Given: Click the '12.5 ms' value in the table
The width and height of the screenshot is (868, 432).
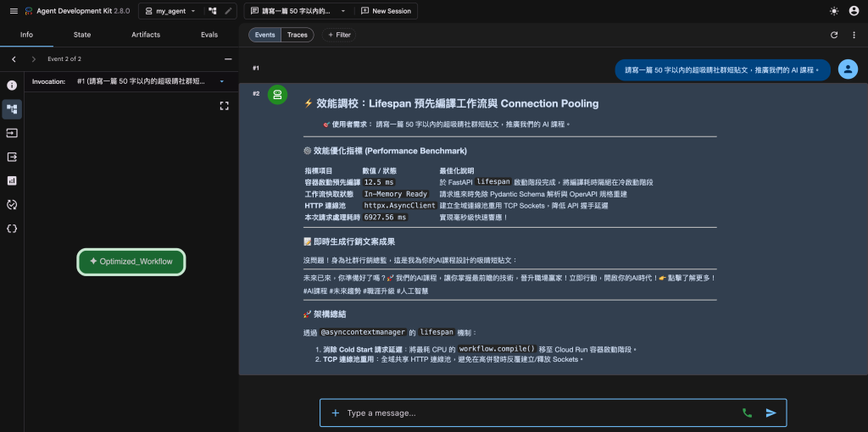Looking at the screenshot, I should 379,182.
